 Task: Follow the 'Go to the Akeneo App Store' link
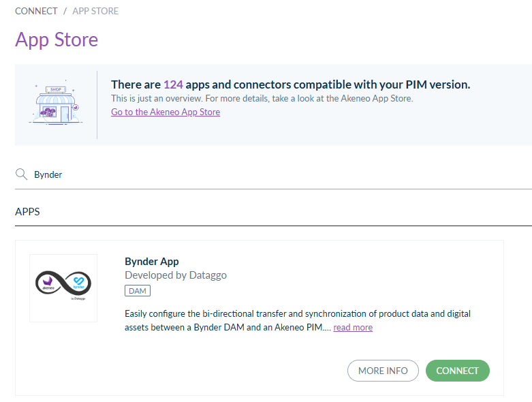(x=166, y=112)
